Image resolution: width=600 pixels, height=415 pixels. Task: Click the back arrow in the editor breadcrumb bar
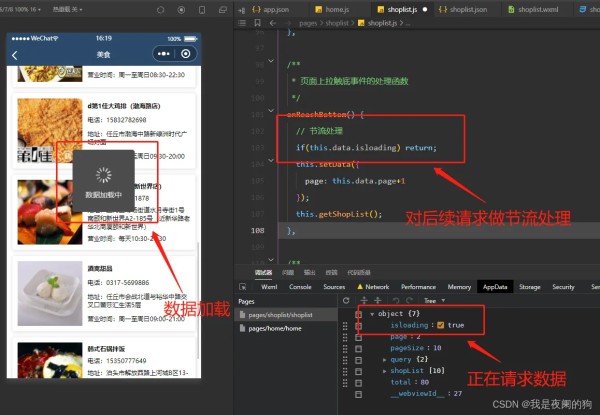[x=272, y=23]
